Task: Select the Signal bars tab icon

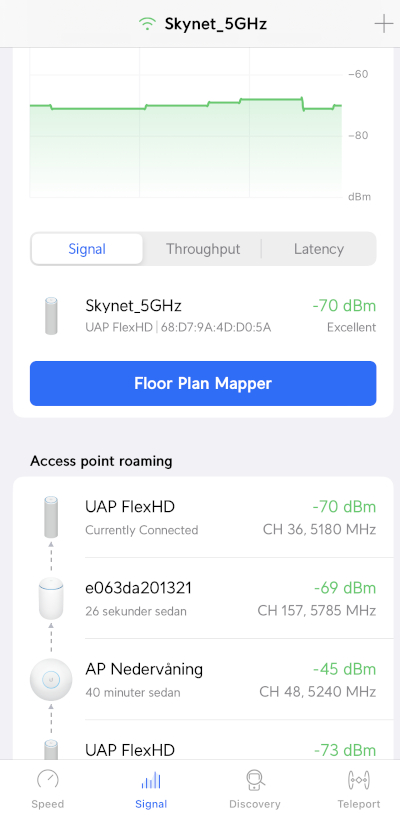Action: pyautogui.click(x=151, y=780)
